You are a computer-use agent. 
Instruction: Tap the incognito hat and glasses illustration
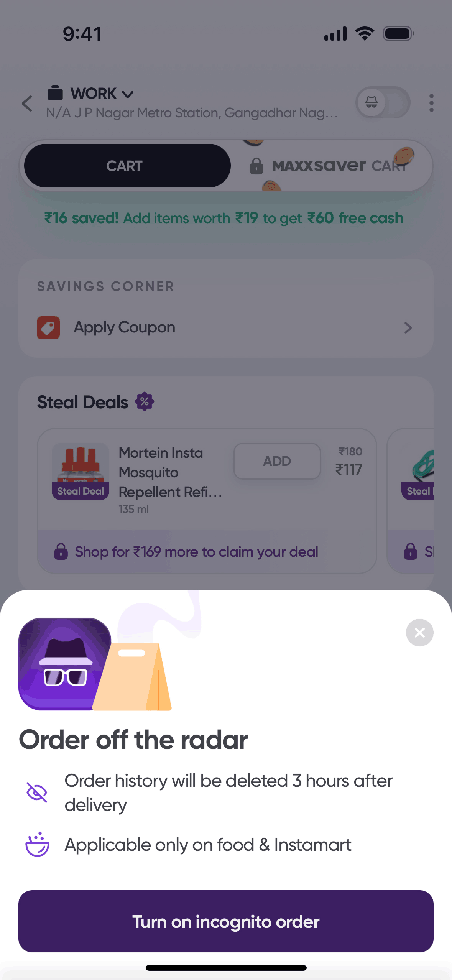coord(65,664)
